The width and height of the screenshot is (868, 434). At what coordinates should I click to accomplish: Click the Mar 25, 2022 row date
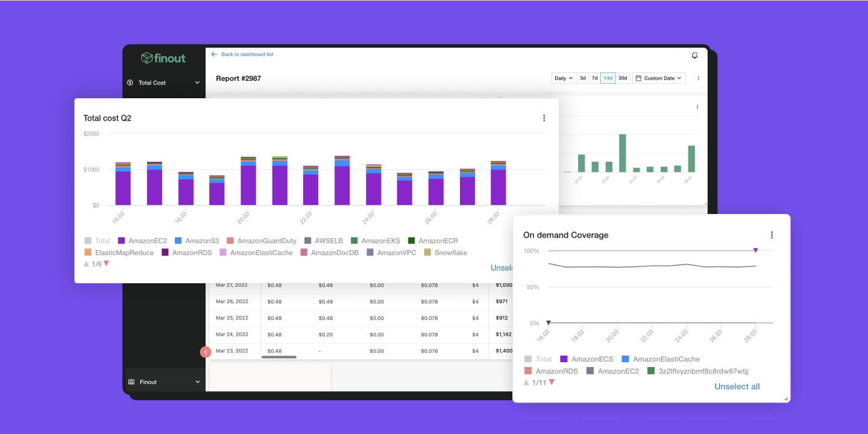point(232,318)
